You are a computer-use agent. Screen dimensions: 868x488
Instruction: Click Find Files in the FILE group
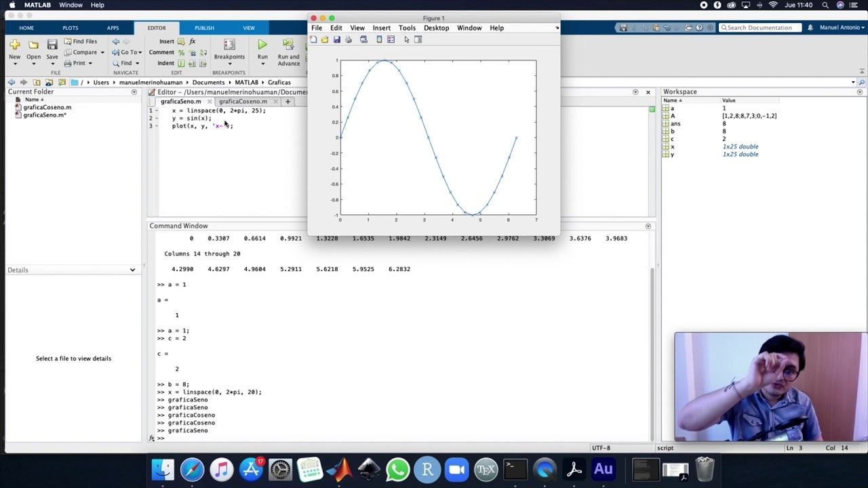(80, 41)
